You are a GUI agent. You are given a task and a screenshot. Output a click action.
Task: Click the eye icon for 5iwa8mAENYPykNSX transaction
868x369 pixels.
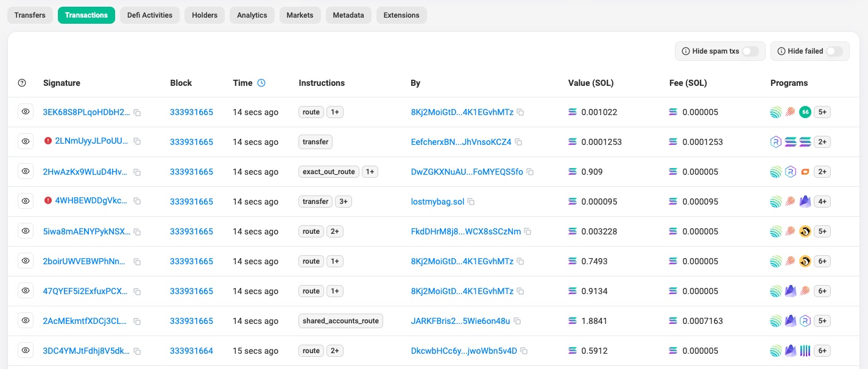click(x=26, y=231)
